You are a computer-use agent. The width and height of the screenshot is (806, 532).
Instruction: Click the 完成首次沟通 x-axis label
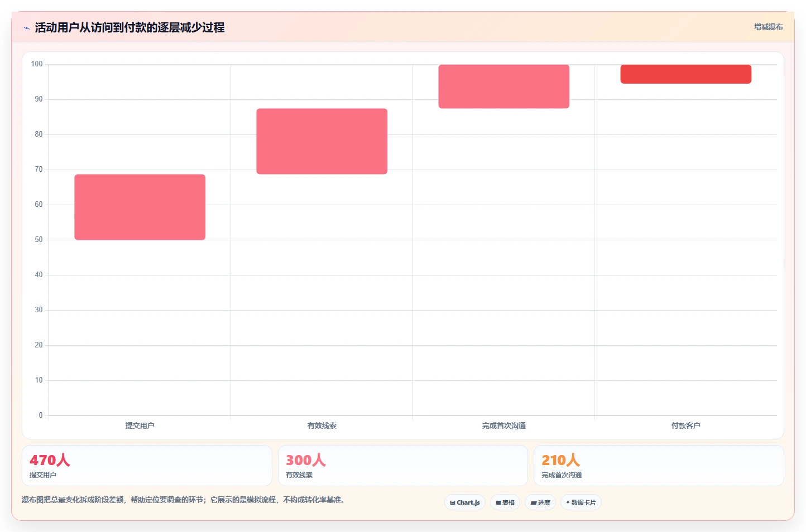(504, 425)
